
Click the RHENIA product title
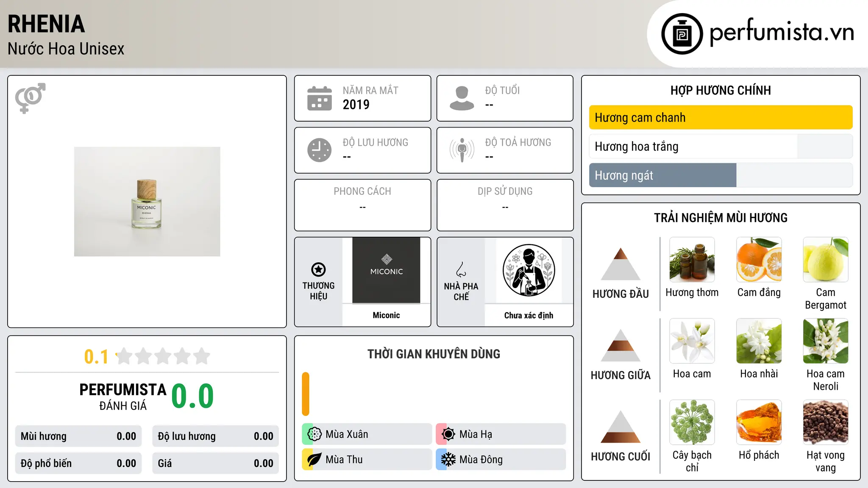click(46, 24)
